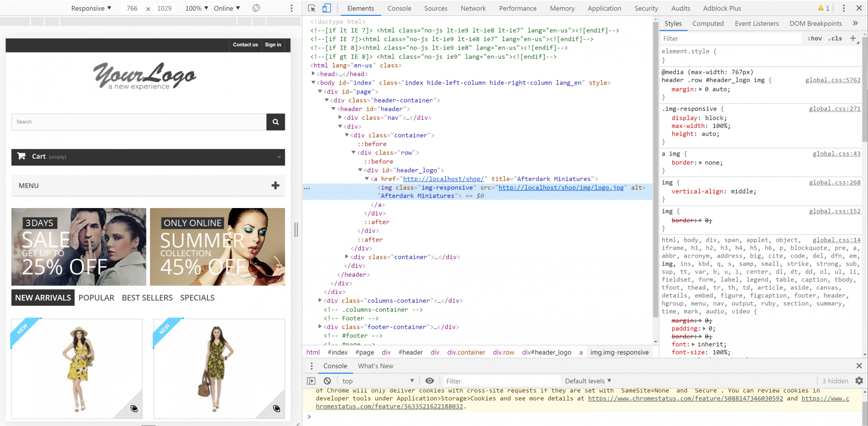Click the global.css:5762 source link

[x=833, y=80]
